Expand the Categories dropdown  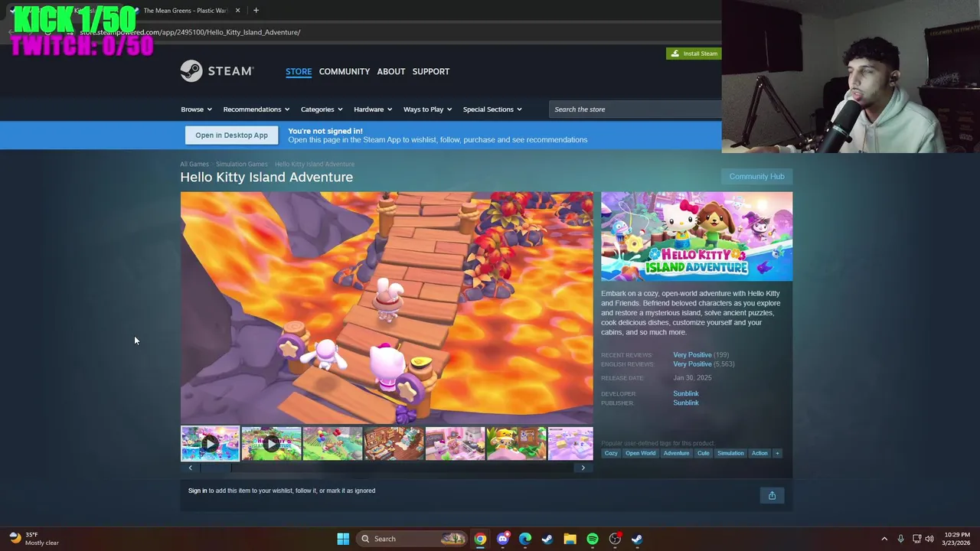click(x=322, y=109)
